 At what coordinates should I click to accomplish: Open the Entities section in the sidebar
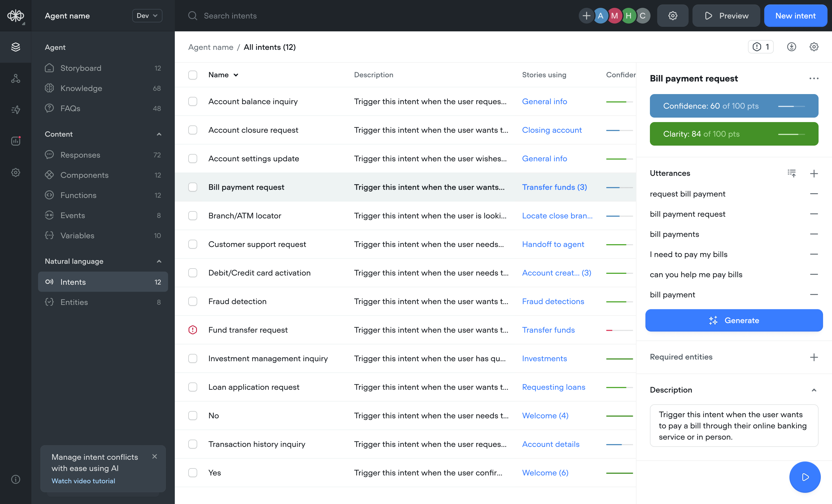tap(74, 302)
